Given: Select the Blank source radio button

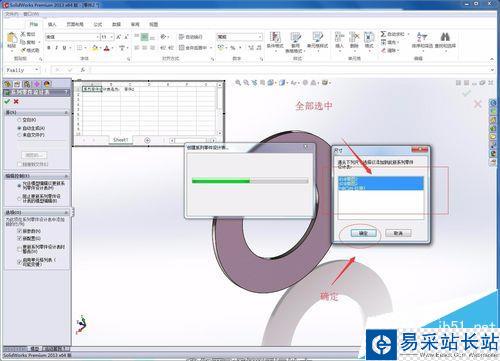Looking at the screenshot, I should point(19,120).
